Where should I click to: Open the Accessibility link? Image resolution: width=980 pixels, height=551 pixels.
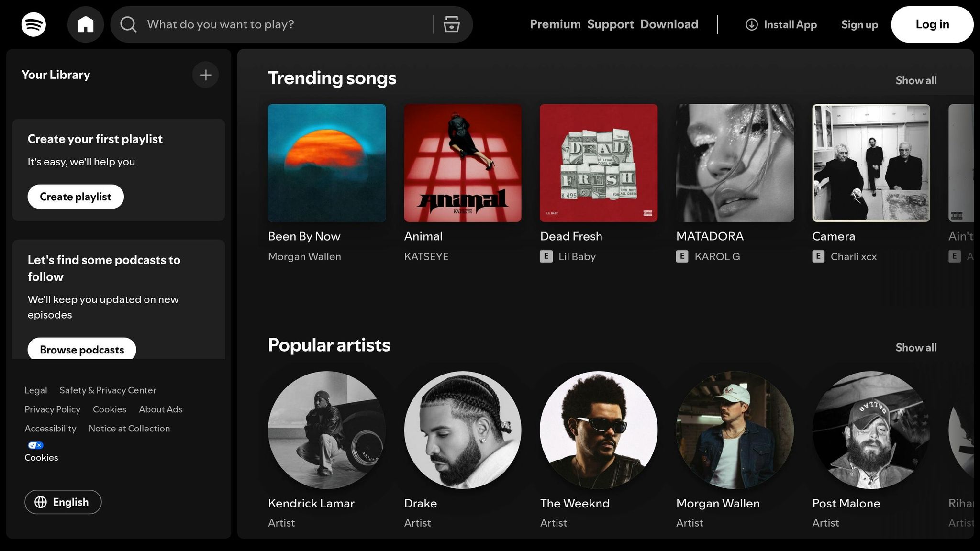pyautogui.click(x=50, y=429)
